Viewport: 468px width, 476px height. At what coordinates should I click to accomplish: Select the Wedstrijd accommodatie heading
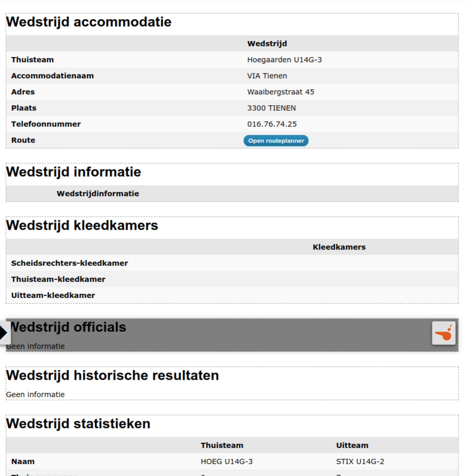pos(89,22)
